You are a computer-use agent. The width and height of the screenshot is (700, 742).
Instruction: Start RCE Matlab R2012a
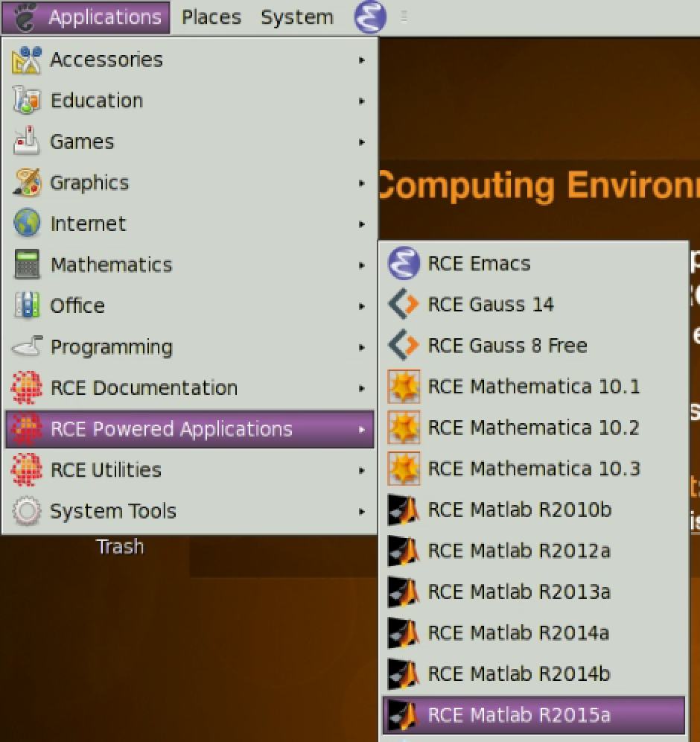[533, 551]
